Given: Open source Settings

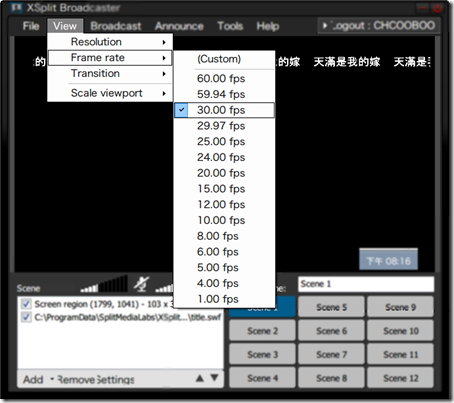Looking at the screenshot, I should [115, 379].
